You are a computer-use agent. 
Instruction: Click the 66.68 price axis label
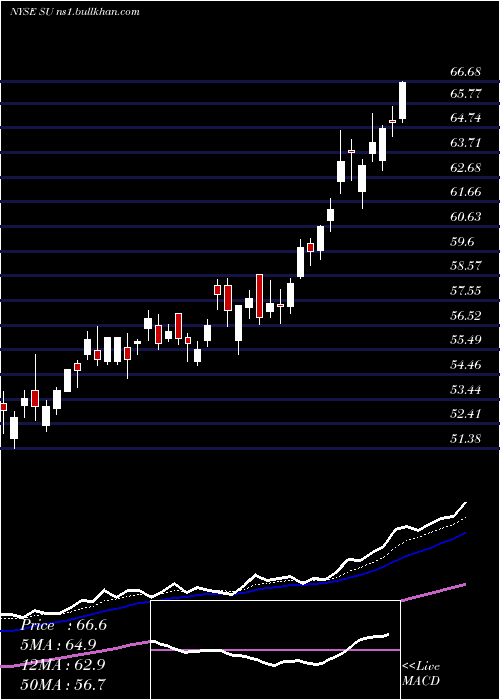coord(465,71)
